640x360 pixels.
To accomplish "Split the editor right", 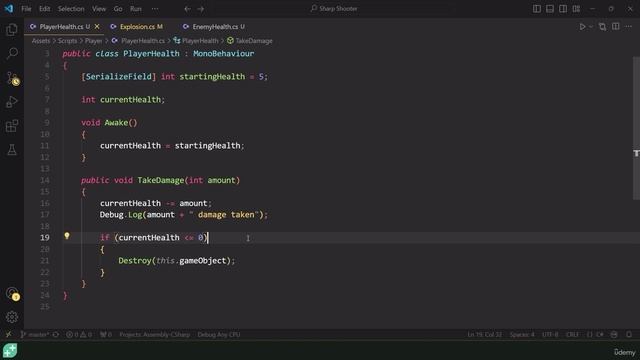I will [x=616, y=27].
